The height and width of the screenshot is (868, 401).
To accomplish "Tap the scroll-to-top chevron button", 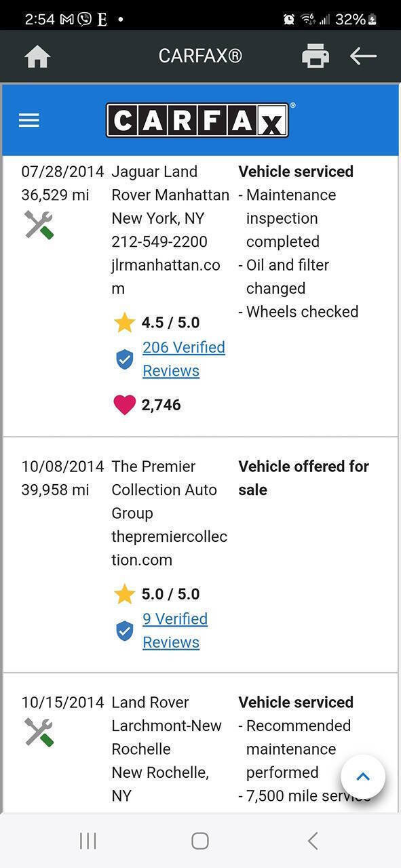I will coord(363,777).
